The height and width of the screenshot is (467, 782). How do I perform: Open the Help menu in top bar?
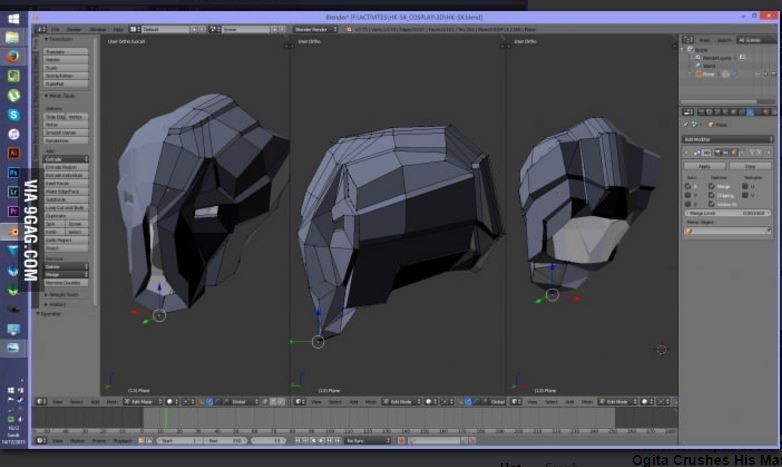(118, 29)
